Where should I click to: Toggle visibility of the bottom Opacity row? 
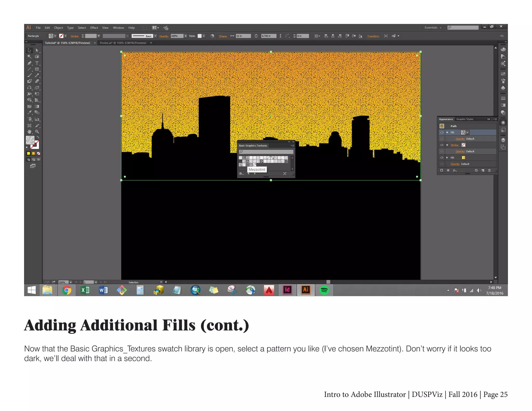(442, 164)
